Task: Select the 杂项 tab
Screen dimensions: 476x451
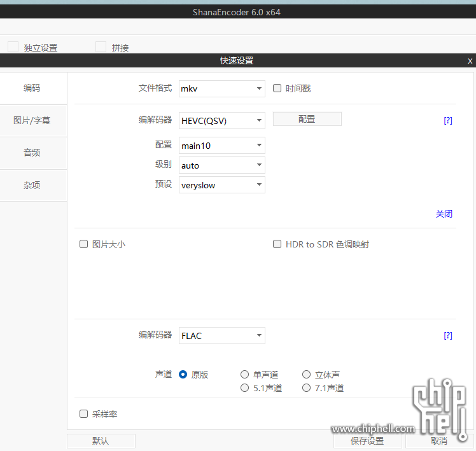Action: point(32,185)
